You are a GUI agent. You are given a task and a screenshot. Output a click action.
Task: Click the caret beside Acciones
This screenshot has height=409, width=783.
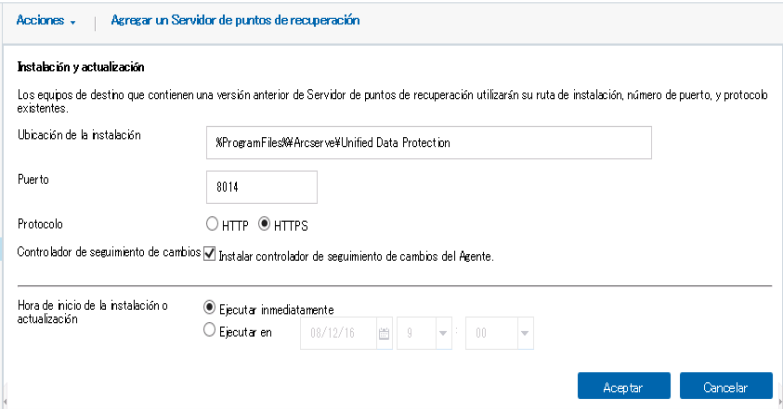(73, 22)
